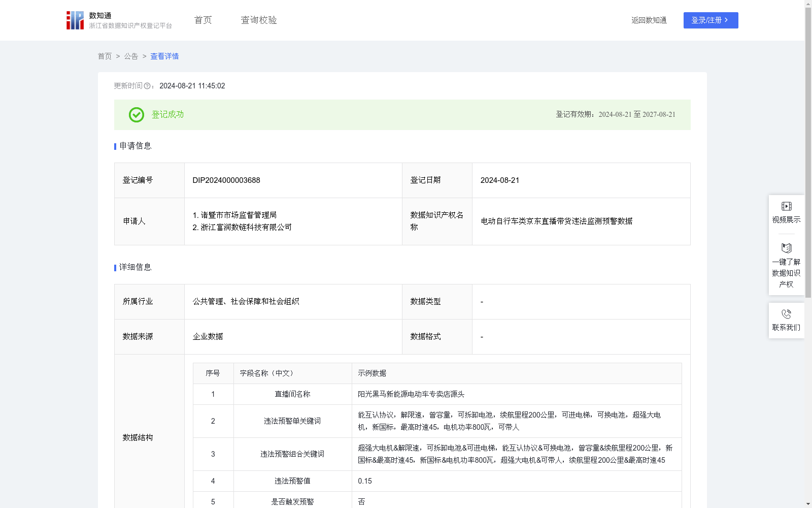Click the 序号 column header
Viewport: 812px width, 508px height.
pos(213,373)
